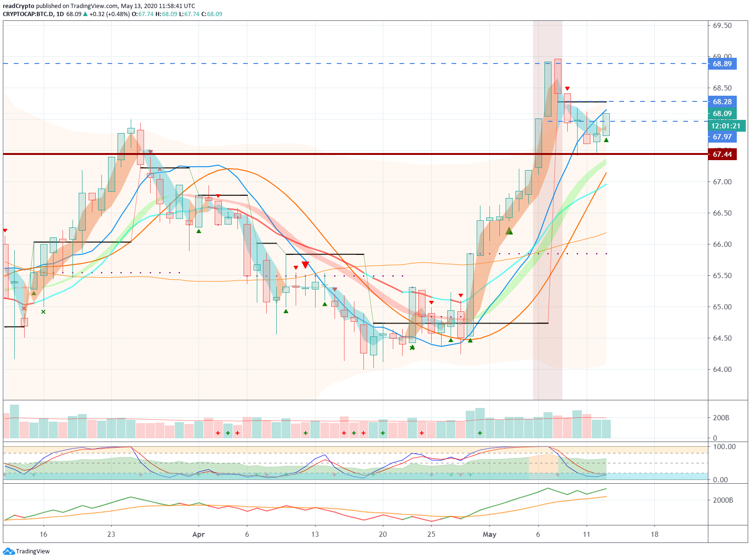Click the 200B volume axis label

[721, 418]
